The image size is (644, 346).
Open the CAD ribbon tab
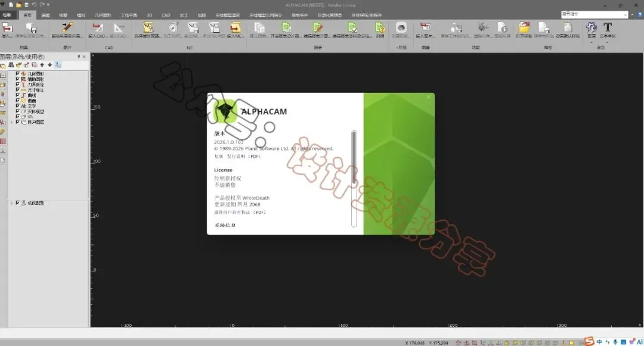(x=166, y=15)
